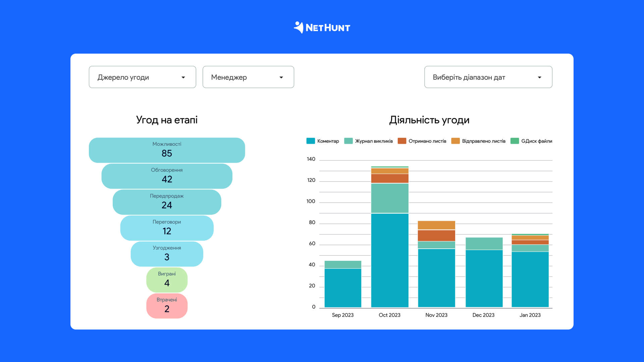Click the Oct 2023 comment bar segment
The image size is (644, 362).
(x=390, y=260)
